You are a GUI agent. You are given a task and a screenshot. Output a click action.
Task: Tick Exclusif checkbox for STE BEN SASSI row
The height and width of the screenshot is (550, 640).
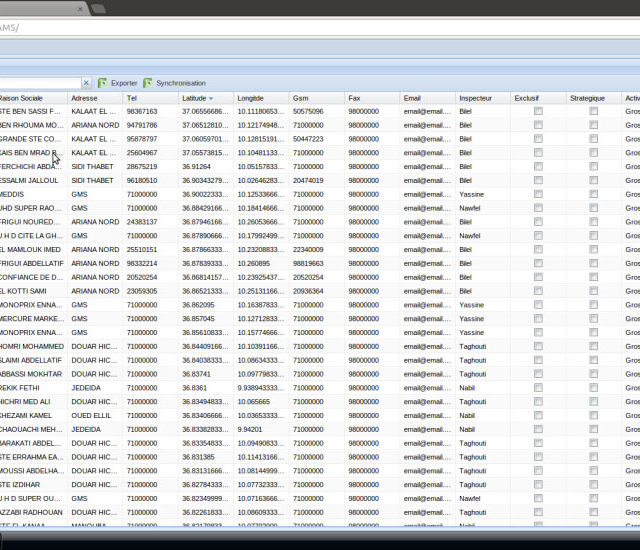point(538,111)
